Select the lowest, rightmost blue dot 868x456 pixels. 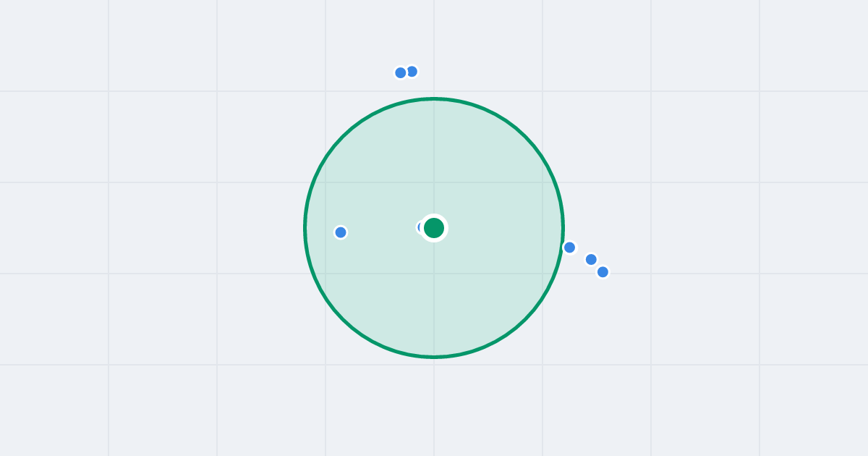tap(603, 272)
